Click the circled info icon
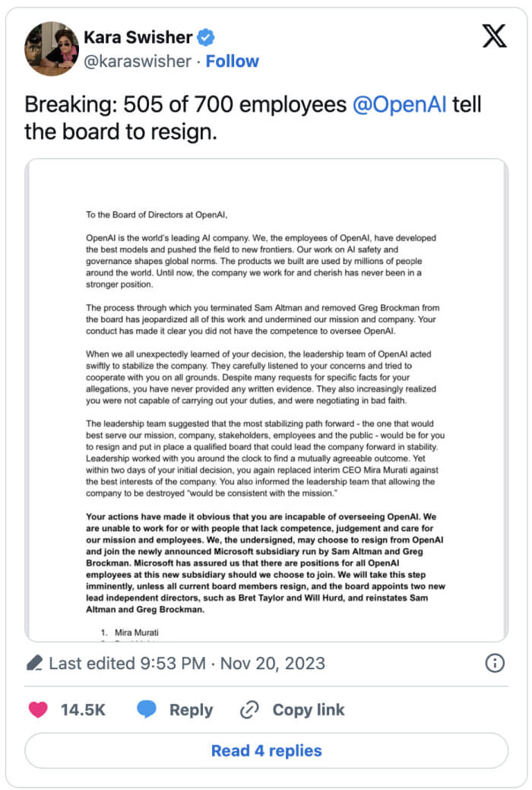The width and height of the screenshot is (532, 790). tap(495, 663)
